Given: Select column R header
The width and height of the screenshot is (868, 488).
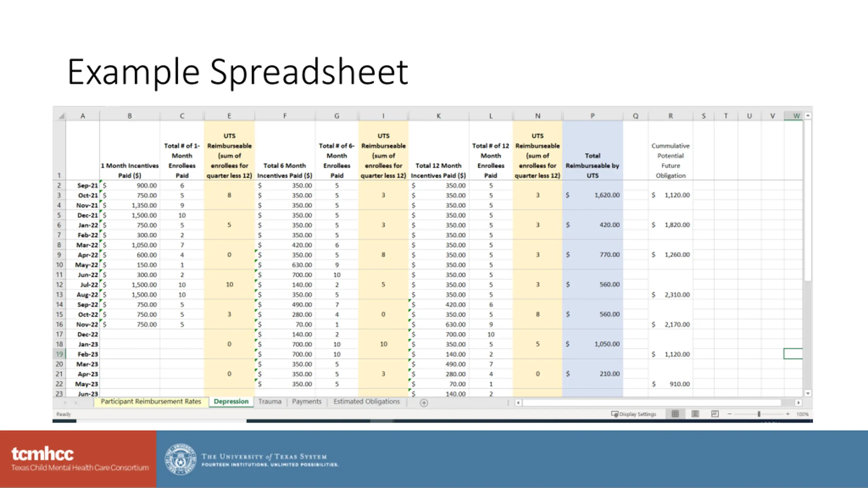Looking at the screenshot, I should pos(670,116).
